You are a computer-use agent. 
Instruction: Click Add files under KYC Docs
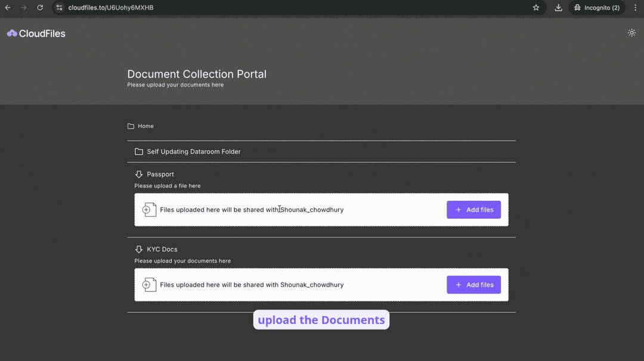pyautogui.click(x=473, y=284)
